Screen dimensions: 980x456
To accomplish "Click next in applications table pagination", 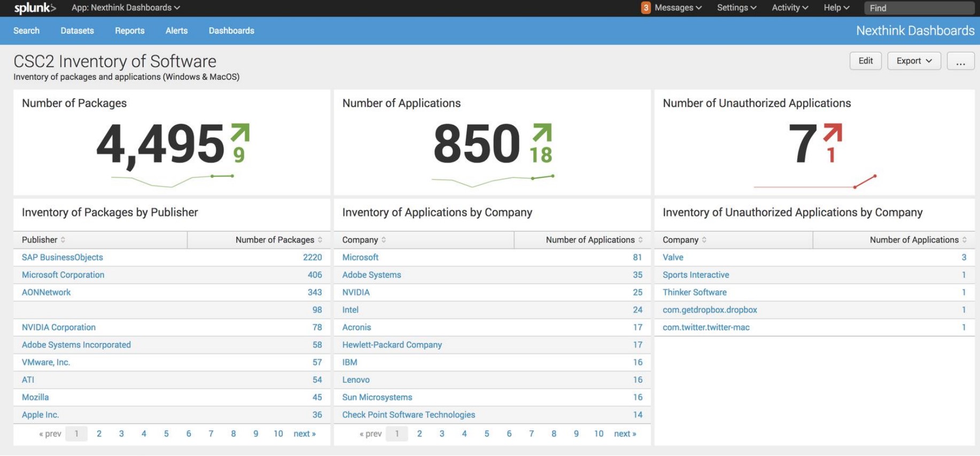I will tap(625, 434).
